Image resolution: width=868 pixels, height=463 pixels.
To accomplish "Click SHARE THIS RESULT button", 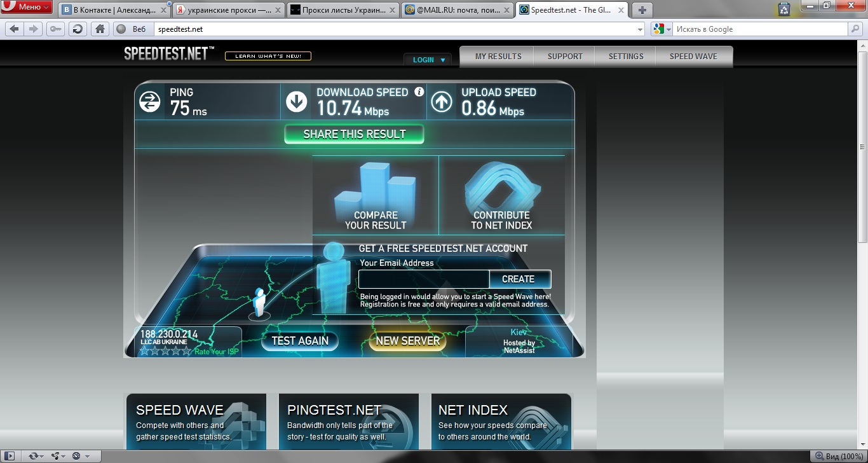I will 355,134.
